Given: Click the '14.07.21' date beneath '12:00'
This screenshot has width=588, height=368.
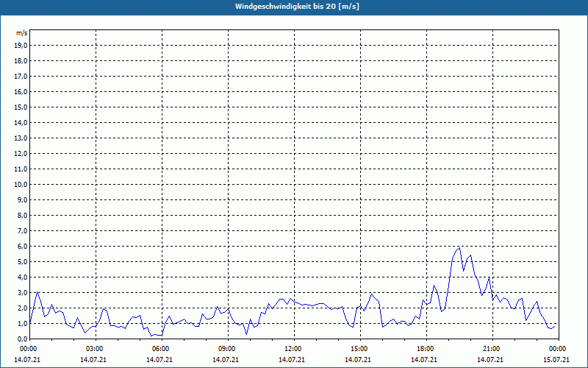Looking at the screenshot, I should 291,359.
